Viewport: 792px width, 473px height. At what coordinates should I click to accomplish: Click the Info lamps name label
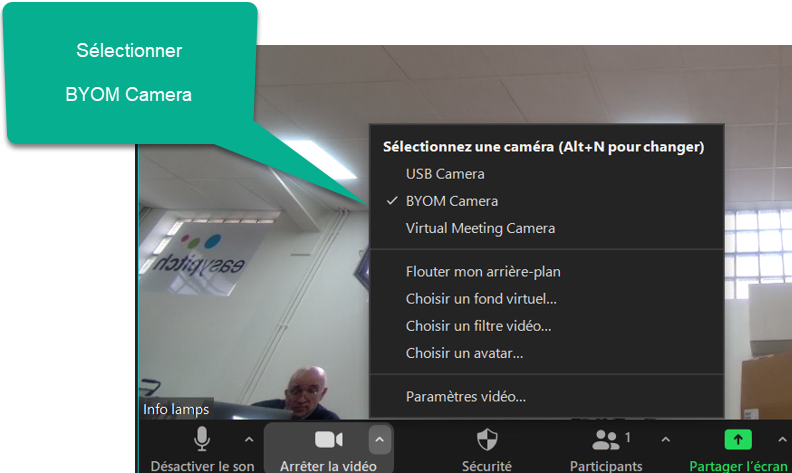[176, 409]
